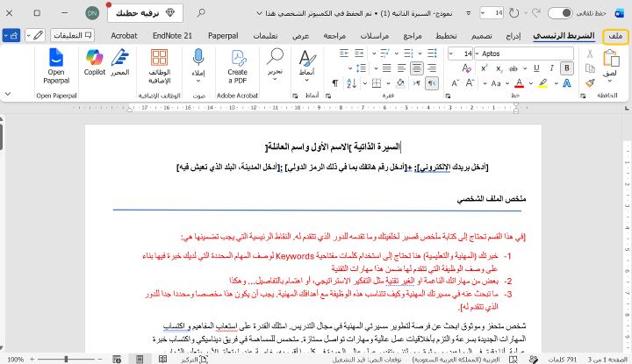
Task: Toggle Bold B formatting
Action: [x=567, y=68]
